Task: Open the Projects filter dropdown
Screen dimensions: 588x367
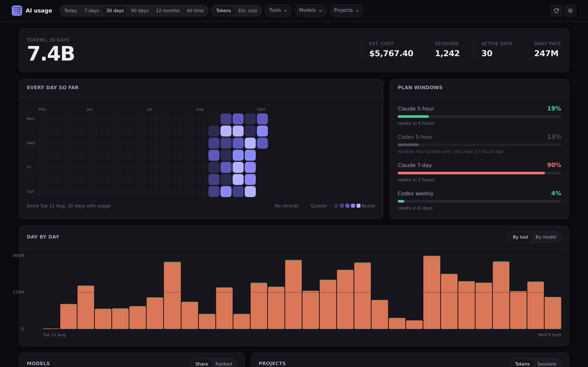Action: (x=346, y=10)
